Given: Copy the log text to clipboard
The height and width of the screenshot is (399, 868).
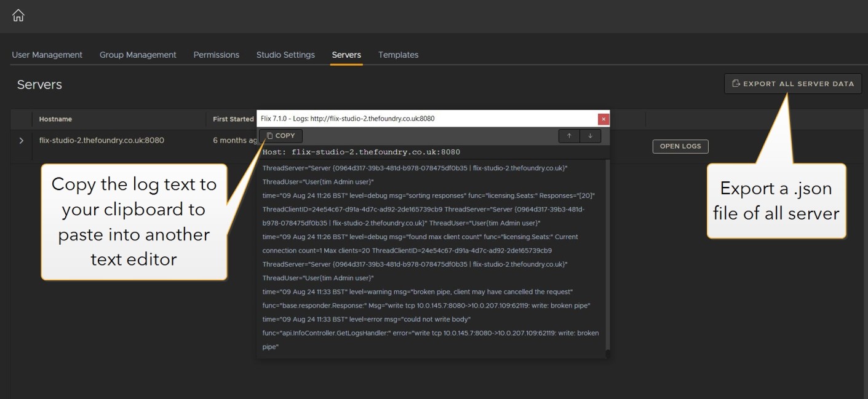Looking at the screenshot, I should coord(281,136).
